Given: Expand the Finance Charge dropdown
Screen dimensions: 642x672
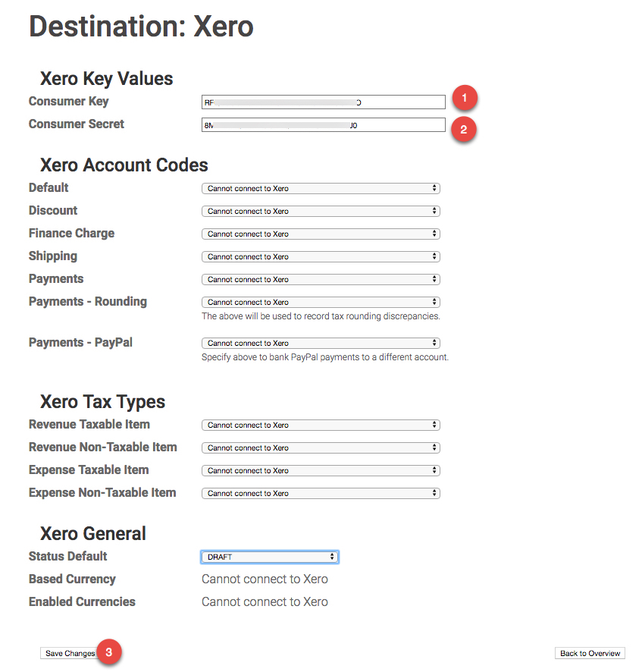Looking at the screenshot, I should pyautogui.click(x=321, y=234).
